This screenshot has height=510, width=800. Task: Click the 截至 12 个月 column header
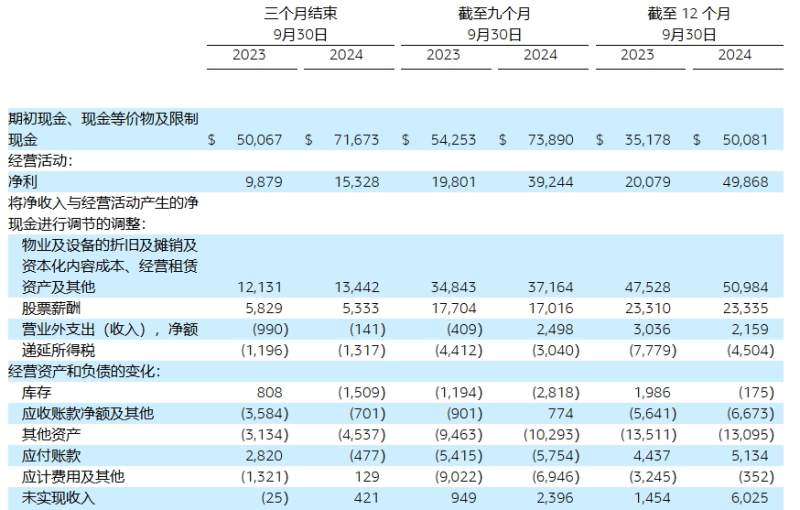688,14
